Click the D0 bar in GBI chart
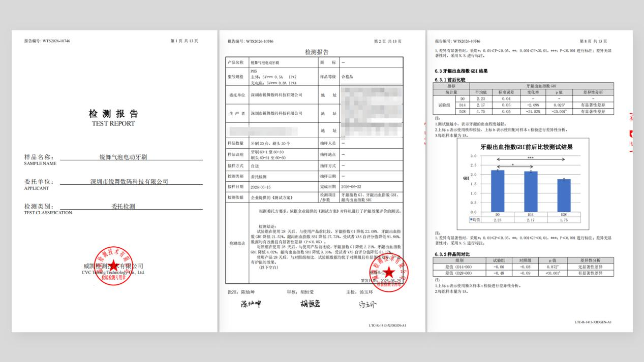Viewport: 644px width, 362px height. click(x=497, y=191)
